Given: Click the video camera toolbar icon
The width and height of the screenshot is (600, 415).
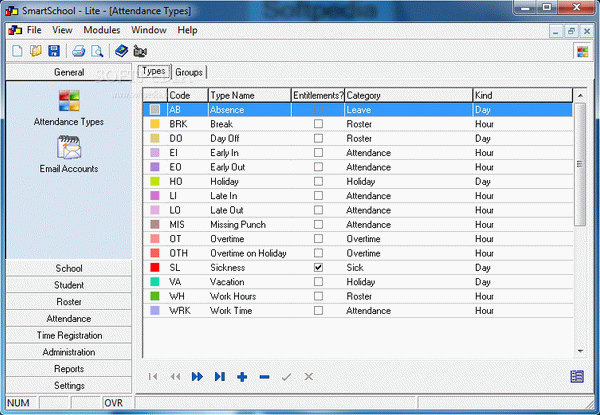Looking at the screenshot, I should [140, 51].
